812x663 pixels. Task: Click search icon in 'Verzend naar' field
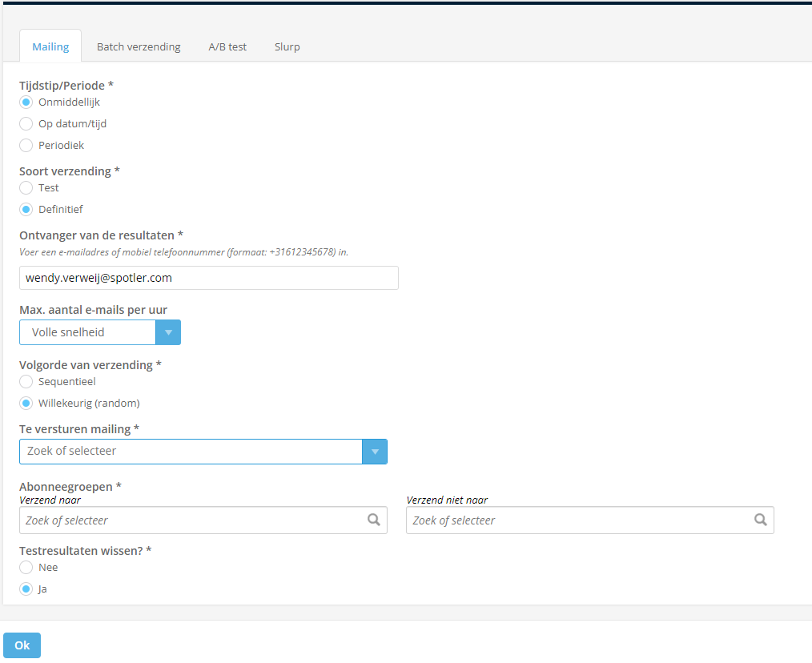click(373, 520)
